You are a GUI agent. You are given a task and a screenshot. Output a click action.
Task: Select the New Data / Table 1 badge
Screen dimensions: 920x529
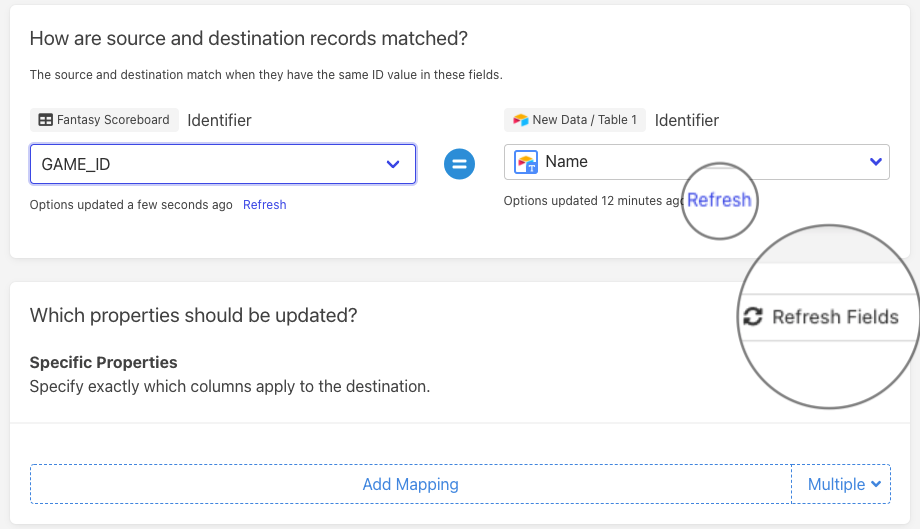[575, 120]
